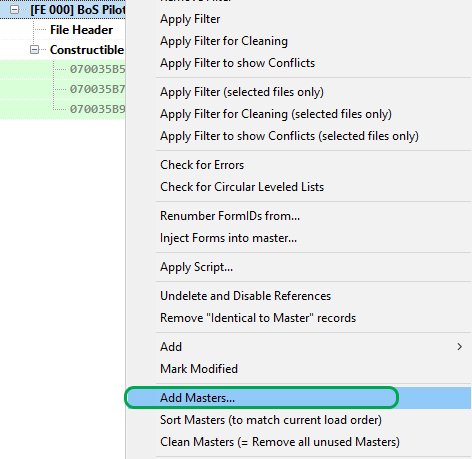Select record 070035B5 in the tree
Screen dimensions: 472x459
(x=97, y=69)
